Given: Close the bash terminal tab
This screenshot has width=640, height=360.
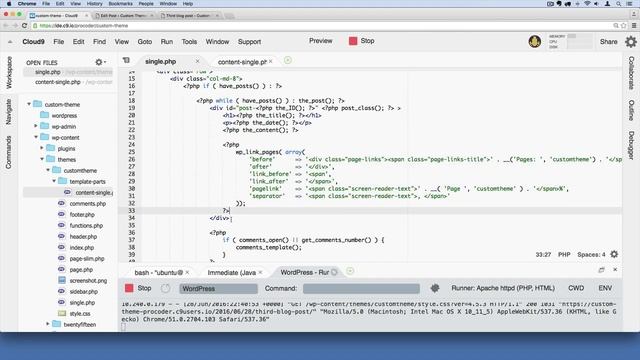Looking at the screenshot, I should (187, 272).
